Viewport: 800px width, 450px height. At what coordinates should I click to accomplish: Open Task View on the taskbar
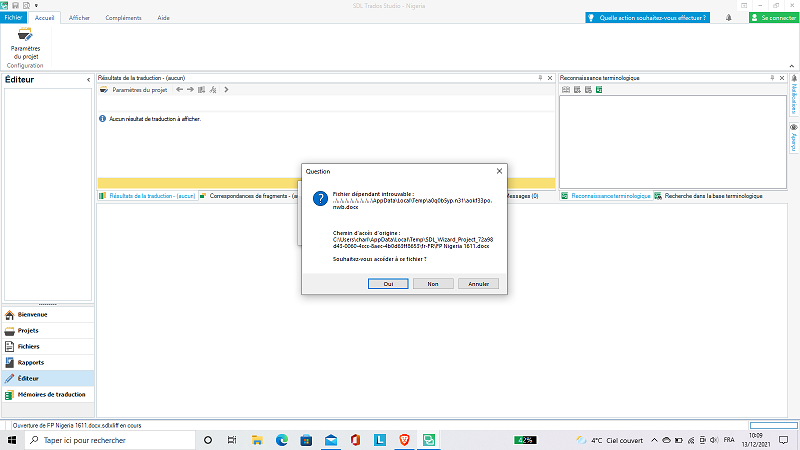[x=232, y=440]
